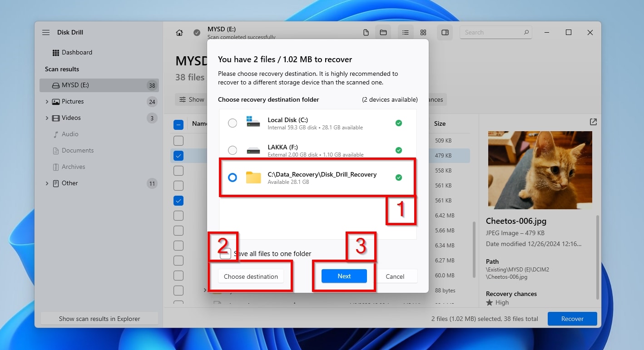The image size is (644, 350).
Task: Click the Cheetos-006.jpg kitten preview thumbnail
Action: 540,170
